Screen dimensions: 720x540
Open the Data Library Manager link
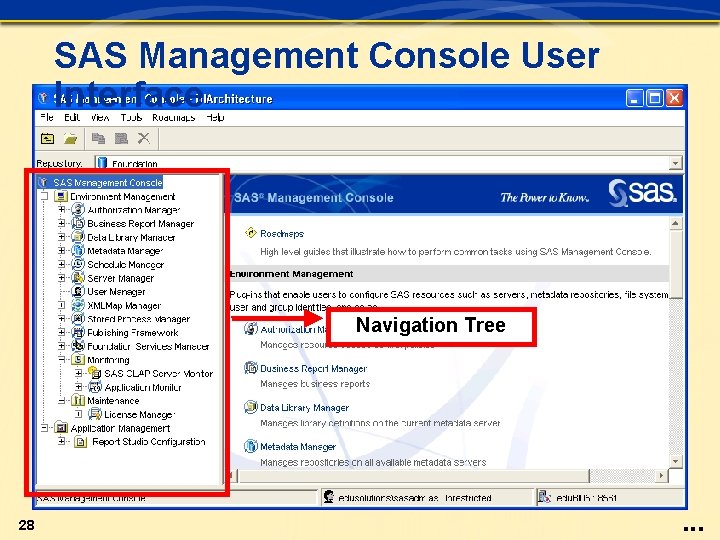tap(304, 408)
